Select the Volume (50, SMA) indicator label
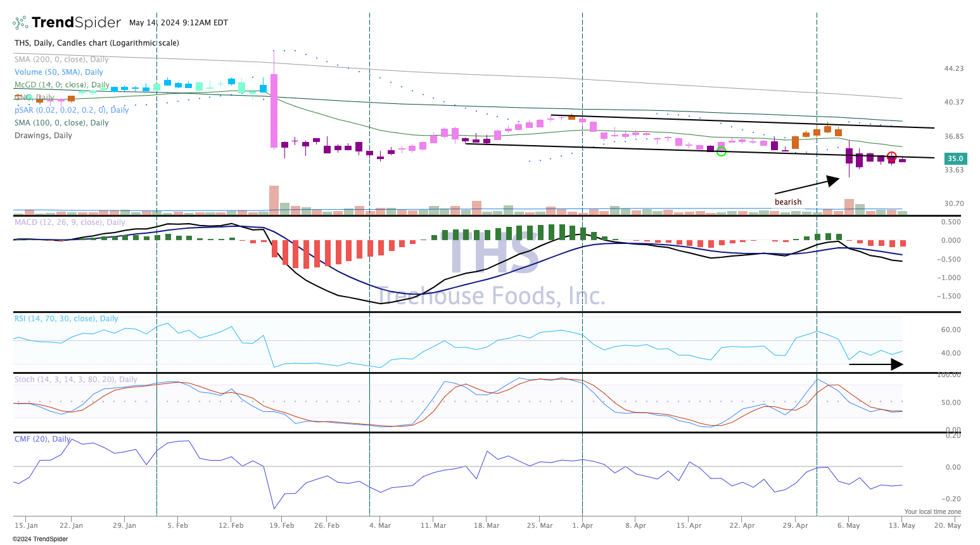 click(59, 72)
